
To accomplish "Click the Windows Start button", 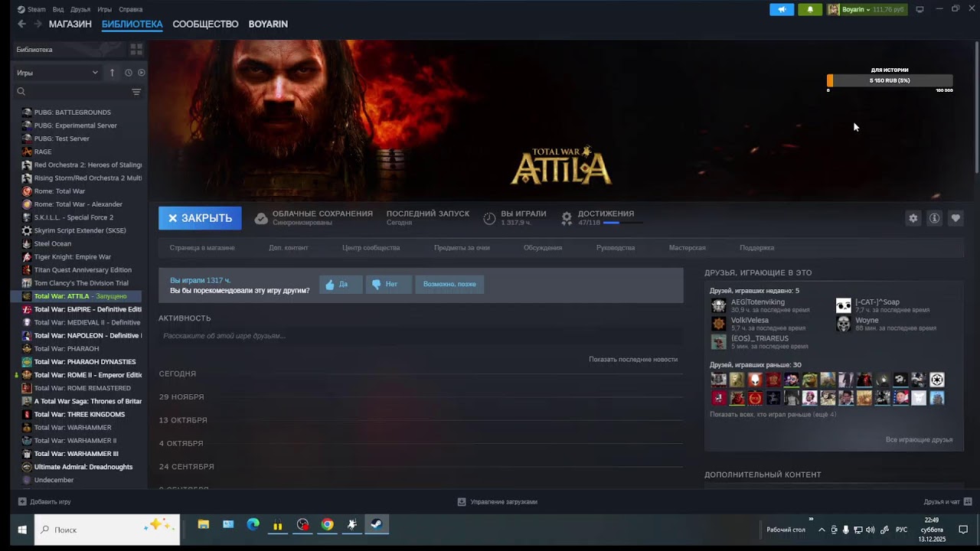I will (x=22, y=530).
